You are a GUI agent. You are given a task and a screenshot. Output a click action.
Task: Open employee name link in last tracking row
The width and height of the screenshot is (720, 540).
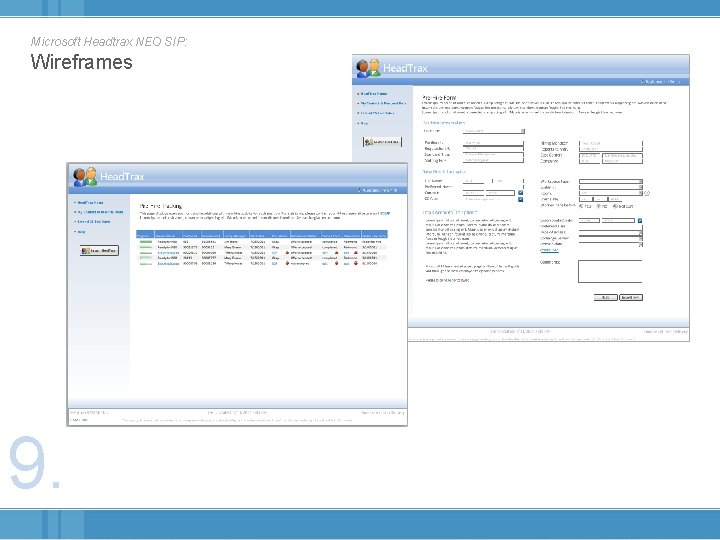click(x=169, y=264)
